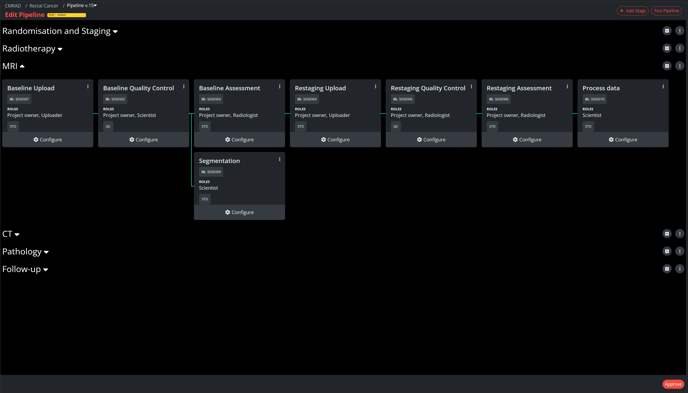Expand the CT section
The height and width of the screenshot is (393, 688).
(11, 234)
